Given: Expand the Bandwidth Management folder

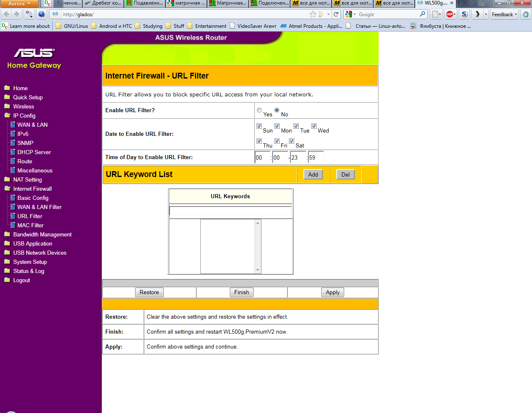Looking at the screenshot, I should tap(42, 234).
